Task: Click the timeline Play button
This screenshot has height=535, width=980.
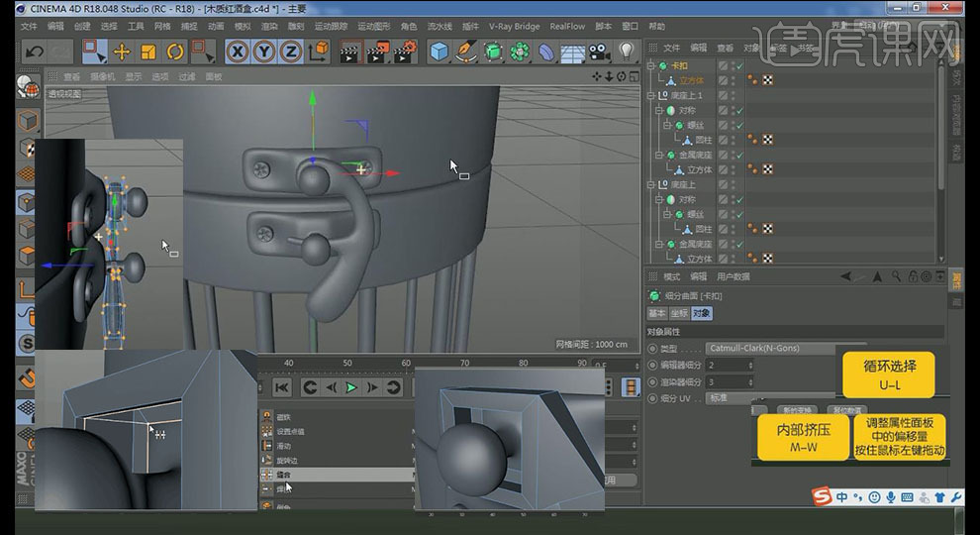Action: 351,388
